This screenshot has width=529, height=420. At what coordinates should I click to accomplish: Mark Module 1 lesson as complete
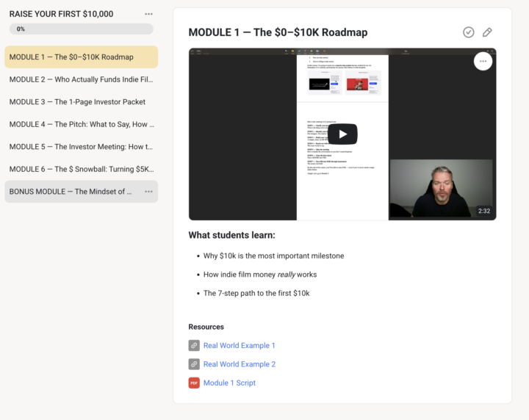[468, 32]
